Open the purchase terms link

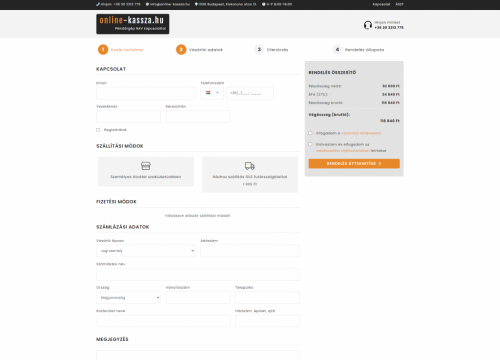361,133
